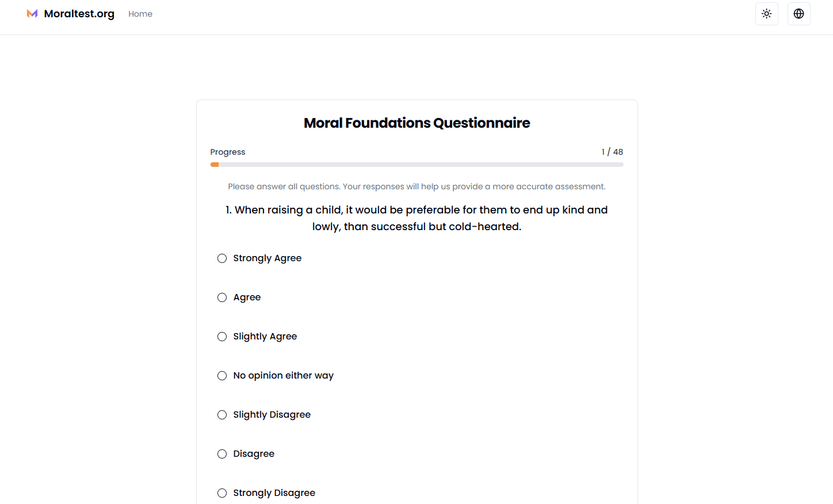Open the language globe icon menu
The width and height of the screenshot is (833, 504).
coord(798,14)
